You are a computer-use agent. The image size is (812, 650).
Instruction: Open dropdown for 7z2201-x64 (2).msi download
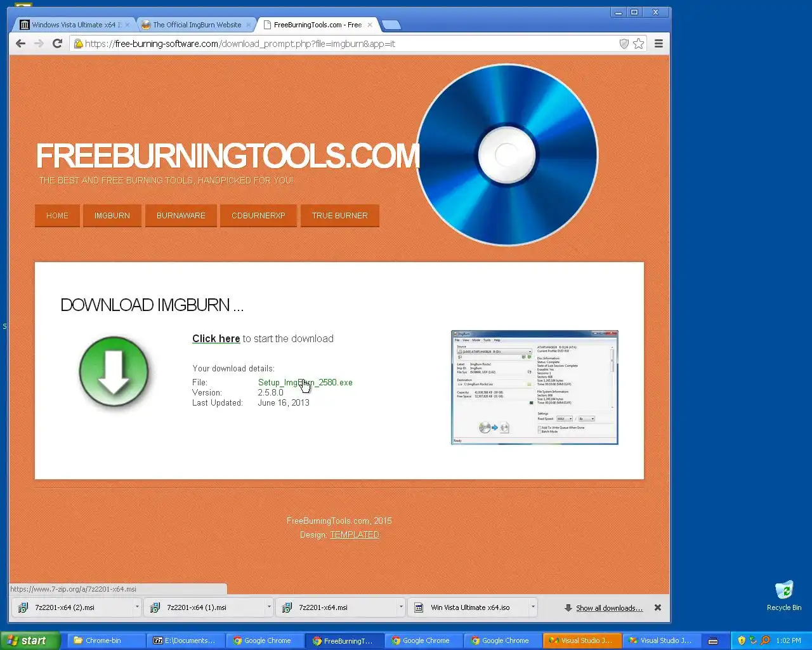[137, 607]
